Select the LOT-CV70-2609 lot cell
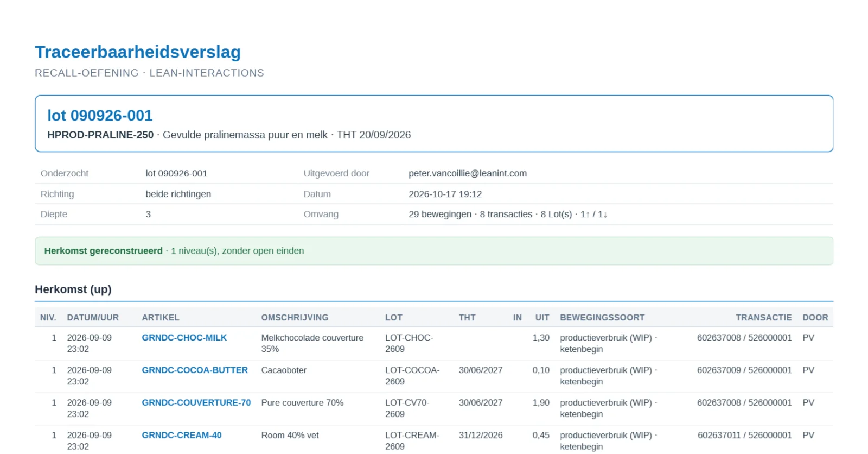The width and height of the screenshot is (868, 454). click(x=407, y=408)
